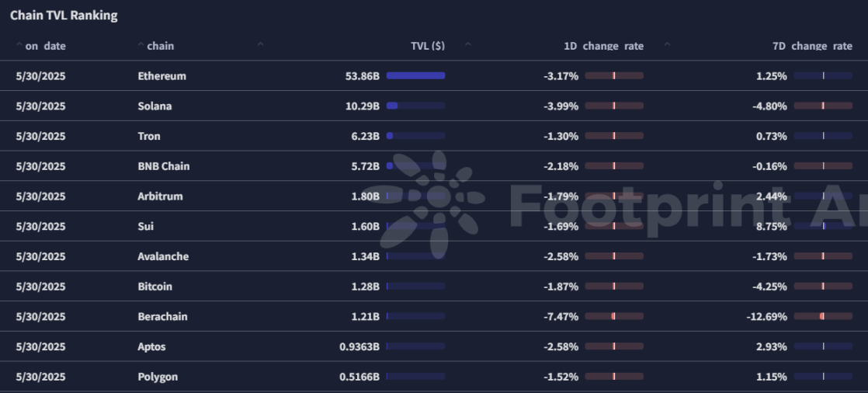
Task: Click Ethereum's -3.17% 1D change bar
Action: coord(614,76)
